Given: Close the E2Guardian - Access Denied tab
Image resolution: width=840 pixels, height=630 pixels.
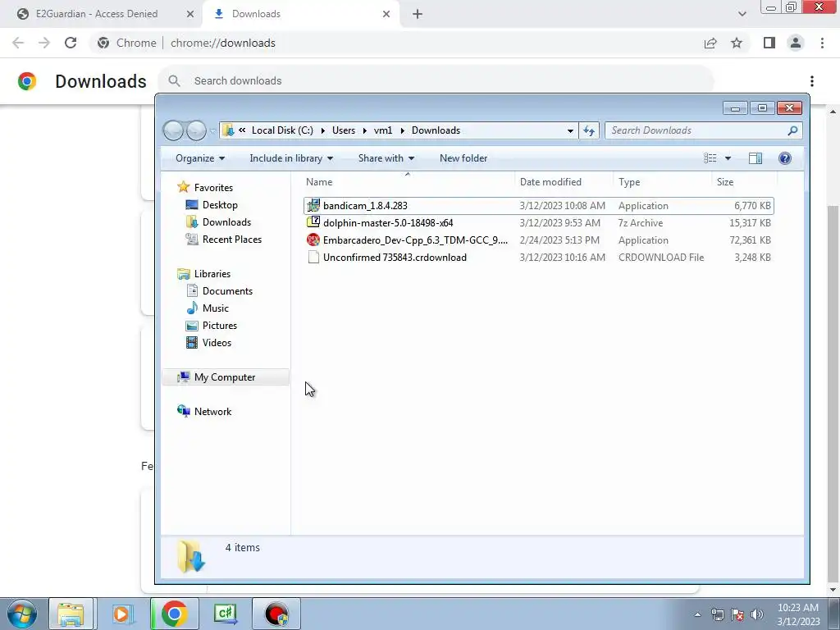Looking at the screenshot, I should [190, 14].
